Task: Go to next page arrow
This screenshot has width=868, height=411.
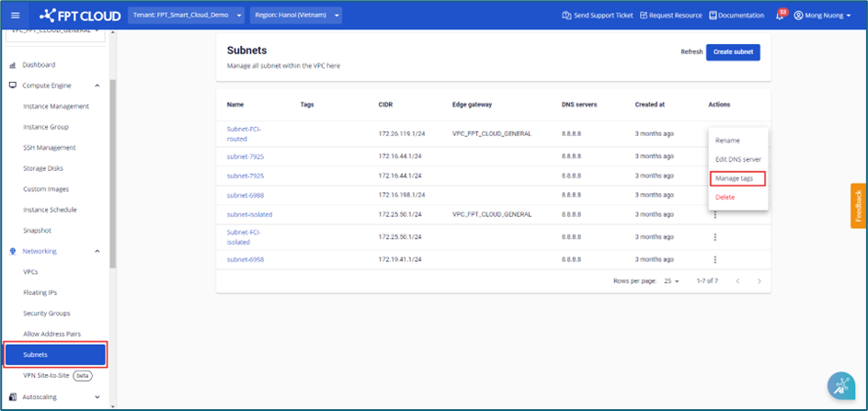Action: (x=759, y=281)
